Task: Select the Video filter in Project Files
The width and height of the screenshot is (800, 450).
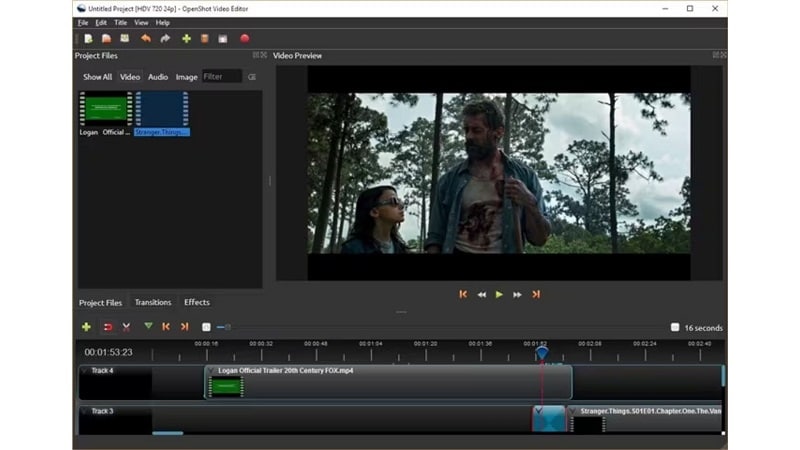Action: coord(130,77)
